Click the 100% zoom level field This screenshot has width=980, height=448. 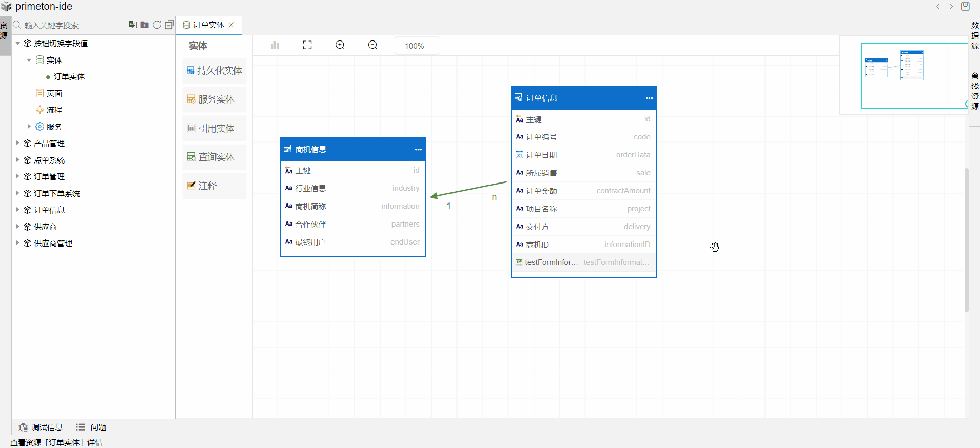tap(416, 46)
